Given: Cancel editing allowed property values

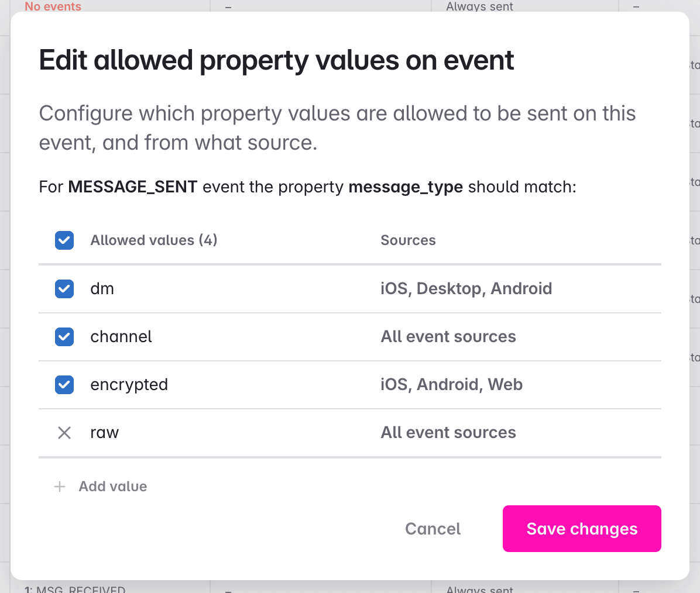Looking at the screenshot, I should click(433, 529).
